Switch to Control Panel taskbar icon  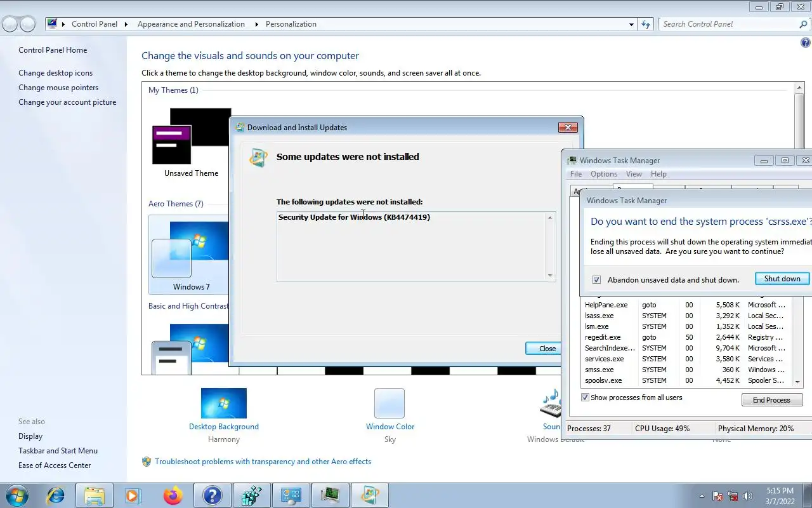291,495
